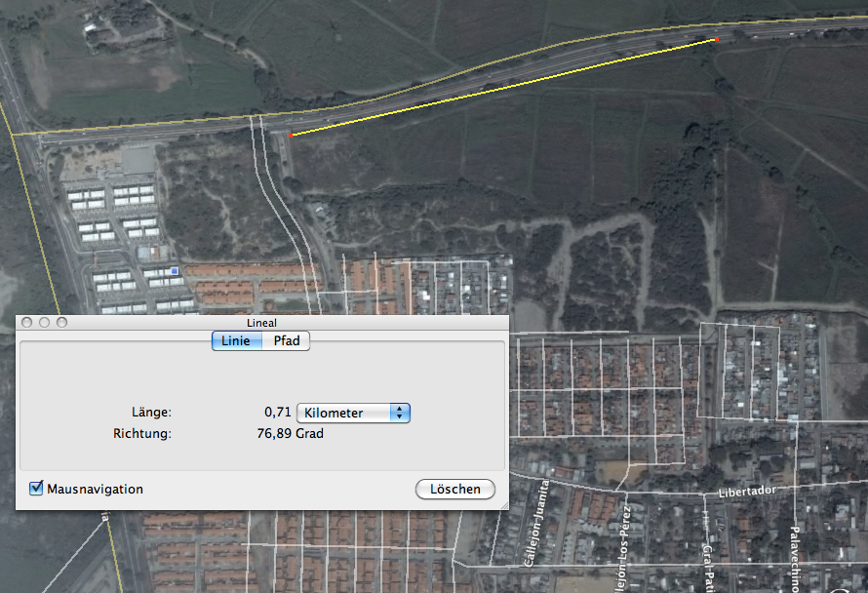Click the small blue square marker on the map
This screenshot has width=868, height=593.
[175, 271]
